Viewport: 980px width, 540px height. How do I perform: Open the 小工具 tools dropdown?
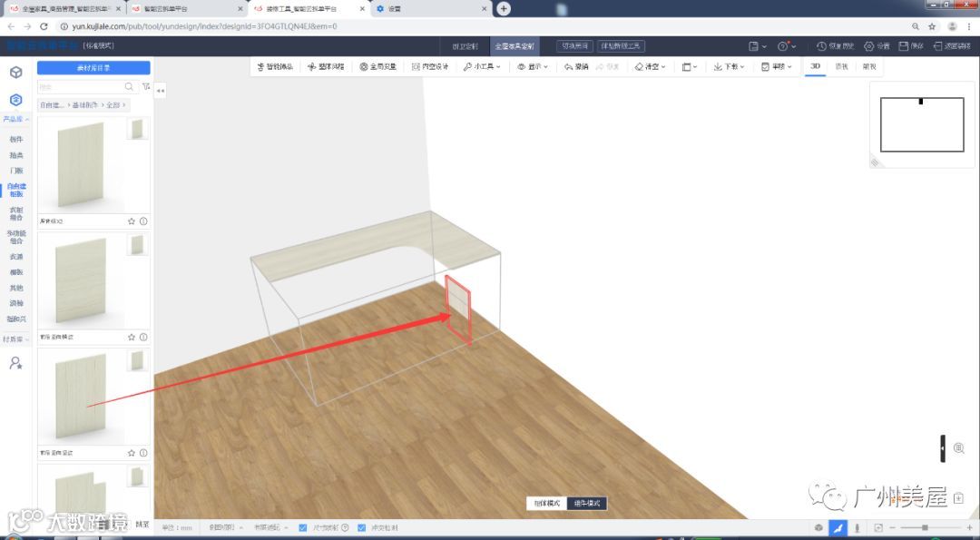pos(482,67)
